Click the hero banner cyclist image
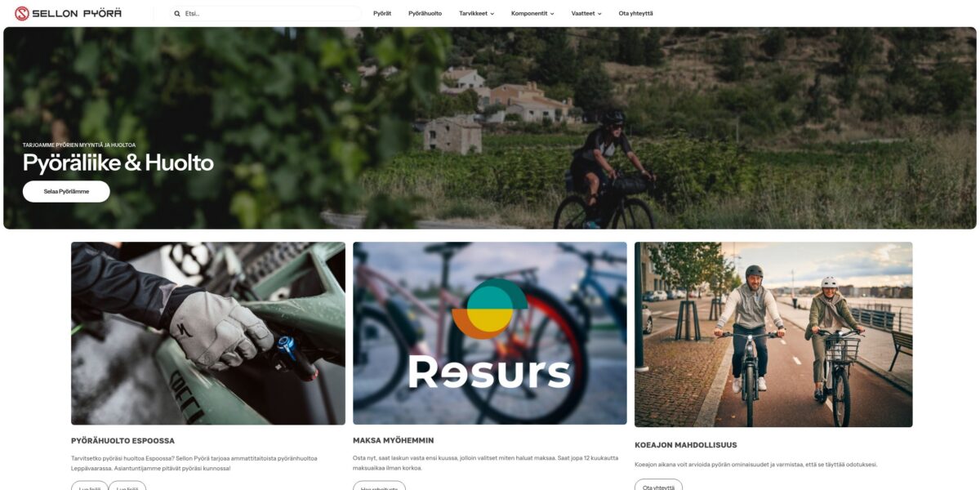 pos(490,128)
